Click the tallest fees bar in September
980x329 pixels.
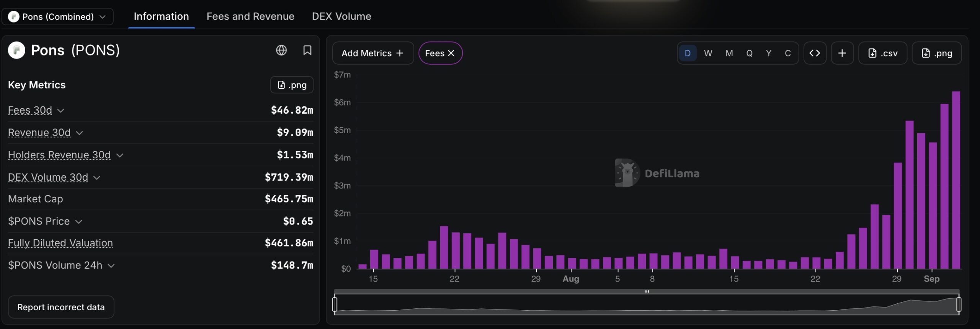point(956,180)
